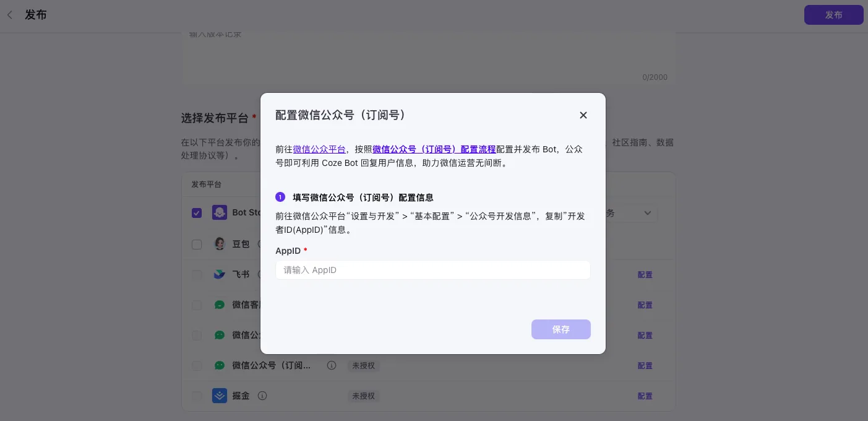Click the 飞书 logo icon

coord(220,274)
